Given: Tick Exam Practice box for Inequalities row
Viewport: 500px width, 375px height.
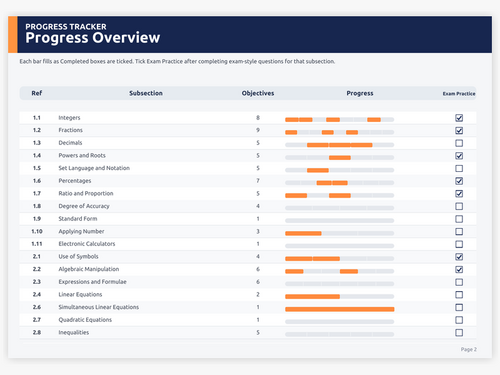Looking at the screenshot, I should (459, 333).
